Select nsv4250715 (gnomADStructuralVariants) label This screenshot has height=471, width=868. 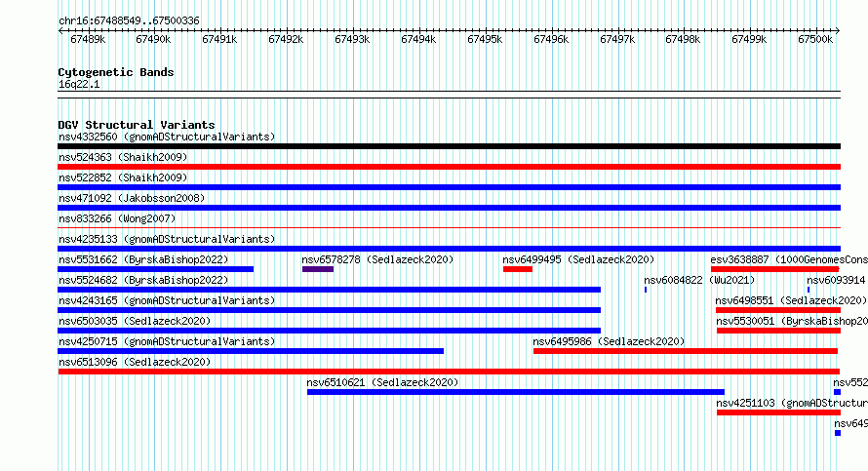(x=167, y=341)
